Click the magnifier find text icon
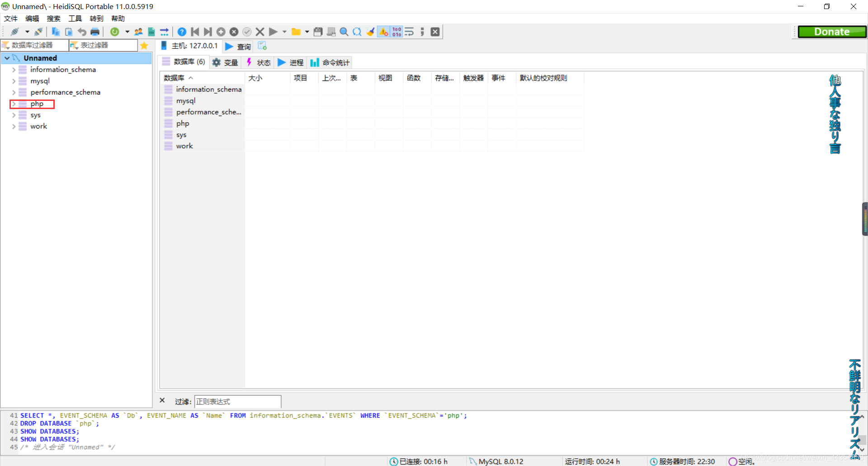This screenshot has width=868, height=466. coord(344,32)
